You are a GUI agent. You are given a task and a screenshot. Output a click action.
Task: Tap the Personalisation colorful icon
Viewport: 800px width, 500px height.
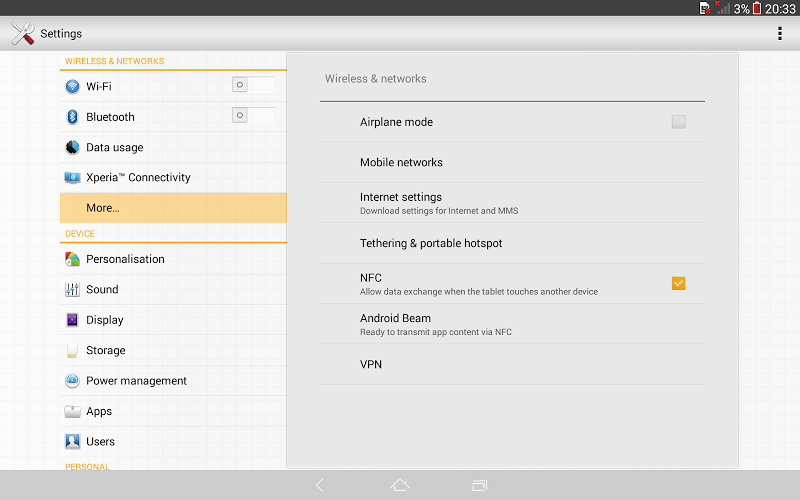tap(72, 259)
